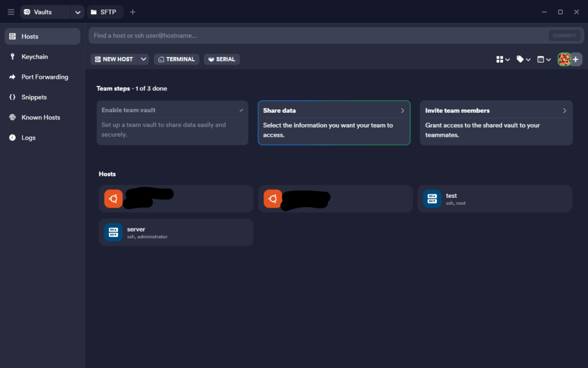Open Logs from the sidebar

pyautogui.click(x=28, y=137)
